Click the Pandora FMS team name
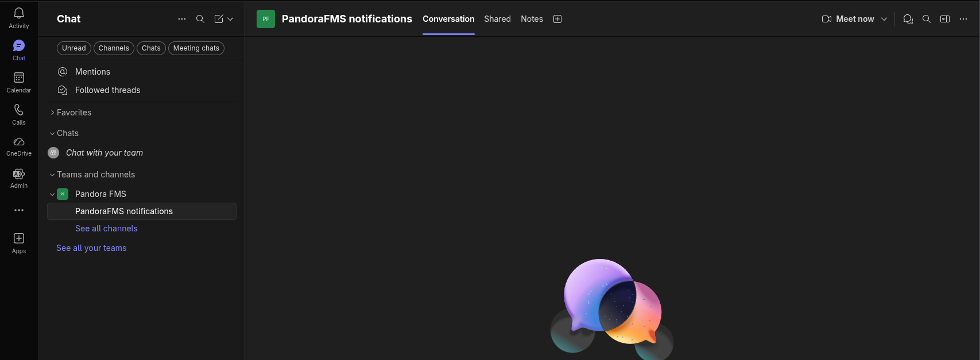 pyautogui.click(x=100, y=194)
